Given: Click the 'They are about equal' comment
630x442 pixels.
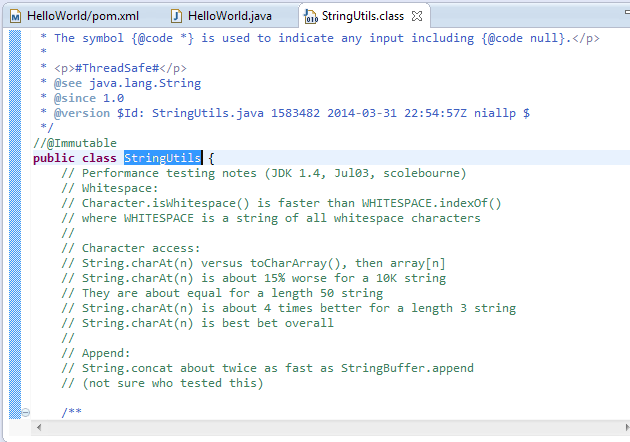Looking at the screenshot, I should click(x=222, y=293).
